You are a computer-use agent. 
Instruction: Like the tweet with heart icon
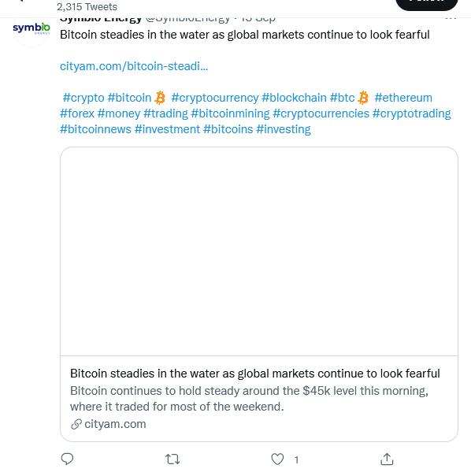[277, 459]
